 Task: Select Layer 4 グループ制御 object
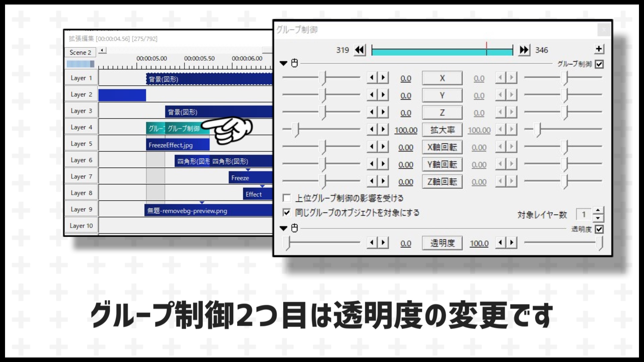pyautogui.click(x=185, y=128)
